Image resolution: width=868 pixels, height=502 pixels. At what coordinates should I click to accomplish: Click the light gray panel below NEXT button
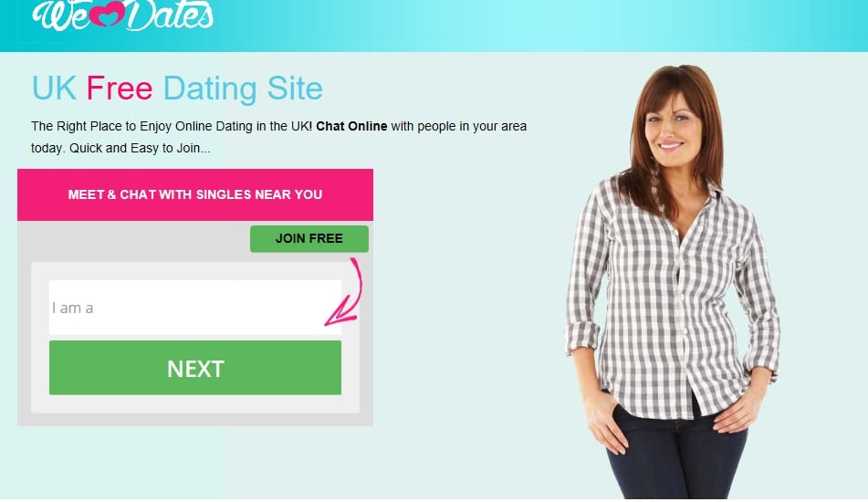194,404
